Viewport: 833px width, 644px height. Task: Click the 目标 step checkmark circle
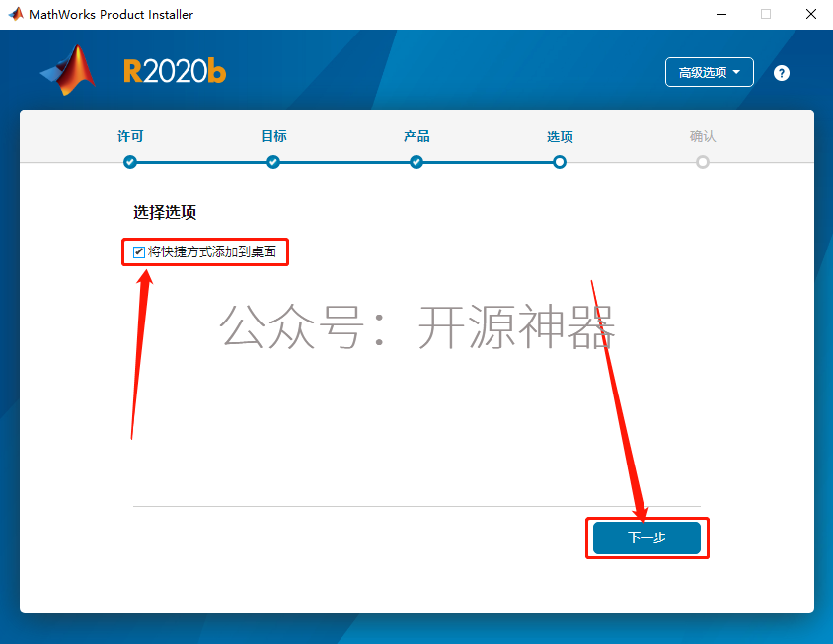(x=273, y=162)
